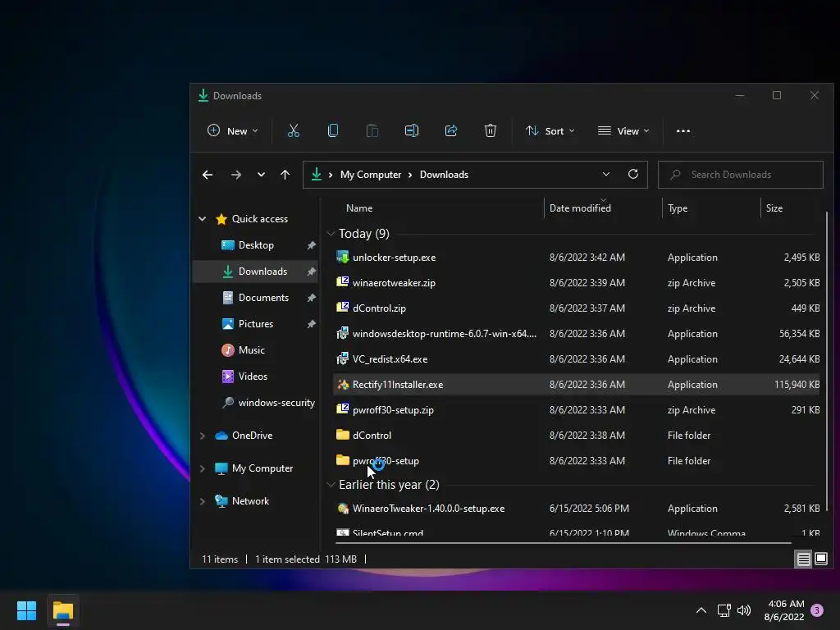The width and height of the screenshot is (840, 630).
Task: Unpin Downloads using its pin icon
Action: (x=311, y=272)
